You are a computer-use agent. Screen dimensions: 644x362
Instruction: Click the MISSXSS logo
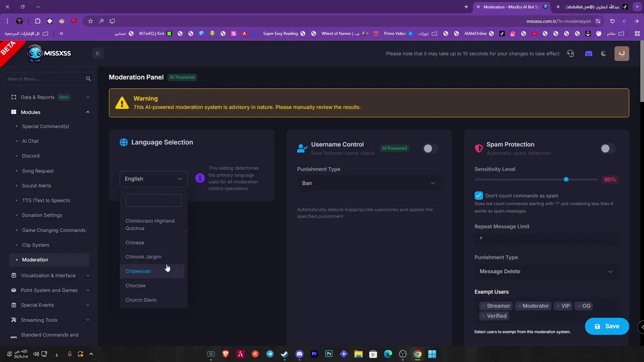pos(49,53)
